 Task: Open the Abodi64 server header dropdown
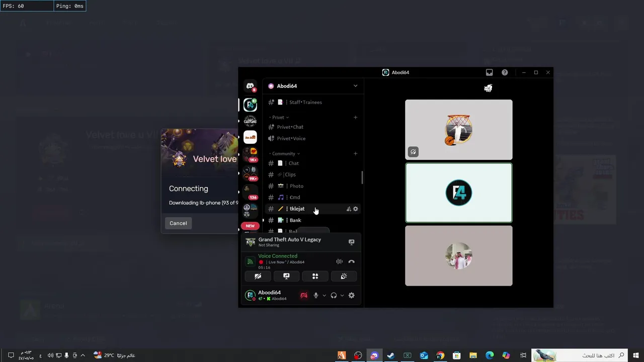pyautogui.click(x=312, y=86)
